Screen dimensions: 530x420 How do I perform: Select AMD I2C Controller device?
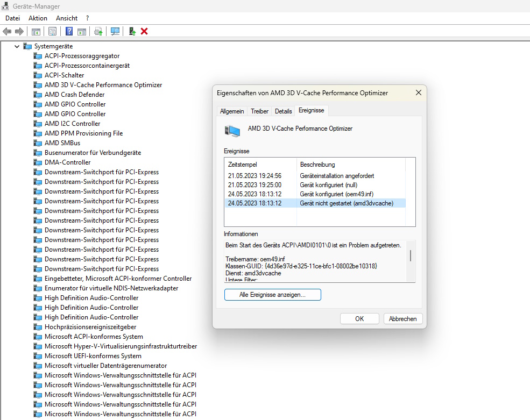click(72, 124)
